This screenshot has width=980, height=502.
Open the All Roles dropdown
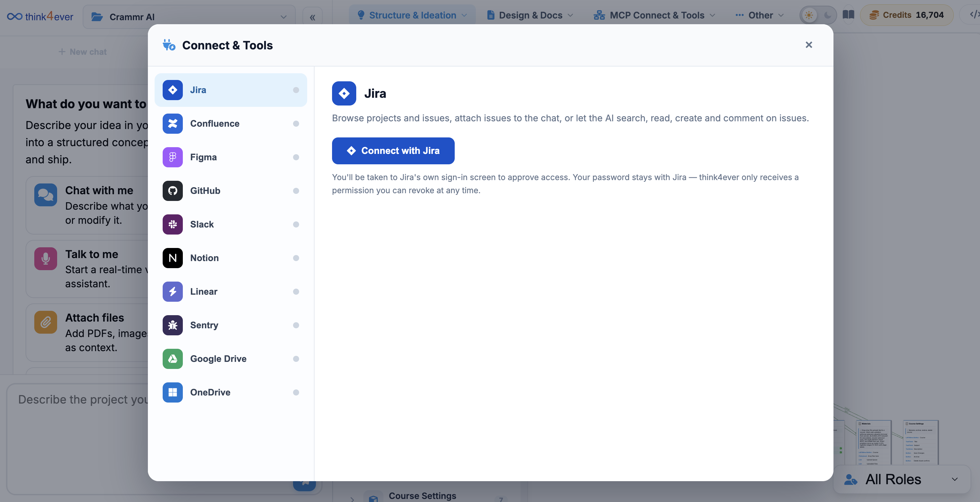coord(901,479)
